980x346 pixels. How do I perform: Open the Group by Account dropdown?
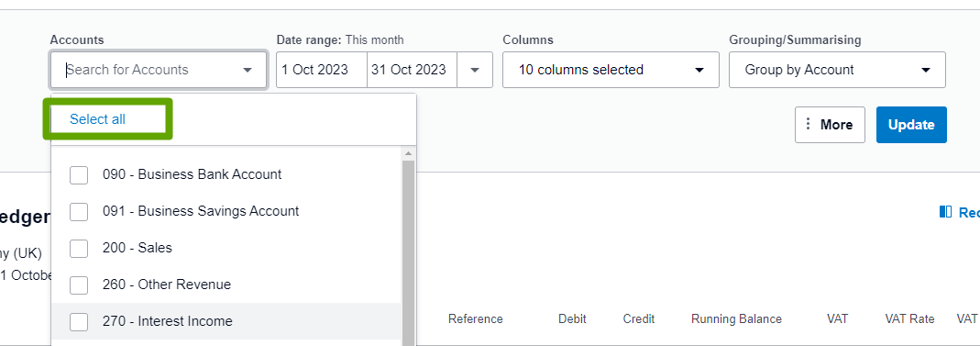(x=837, y=70)
